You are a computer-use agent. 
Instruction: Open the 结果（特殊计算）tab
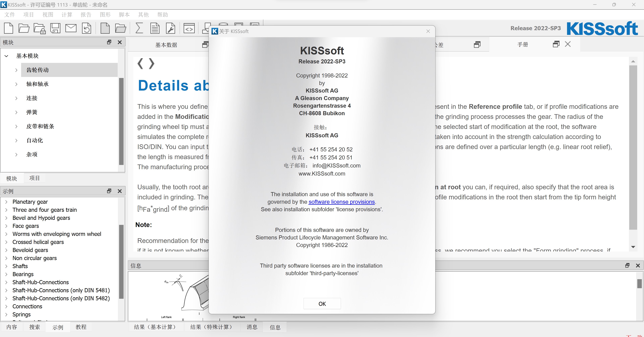tap(212, 327)
